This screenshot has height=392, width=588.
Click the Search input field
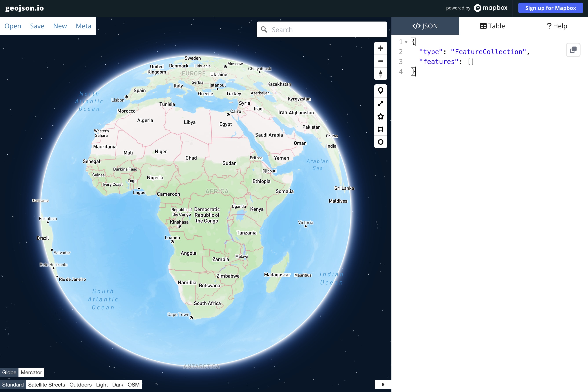coord(325,29)
